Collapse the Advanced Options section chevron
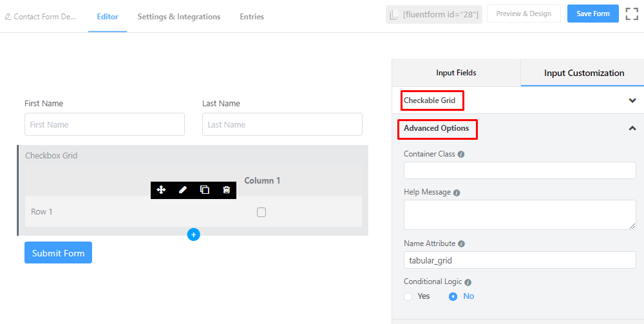 (x=632, y=128)
